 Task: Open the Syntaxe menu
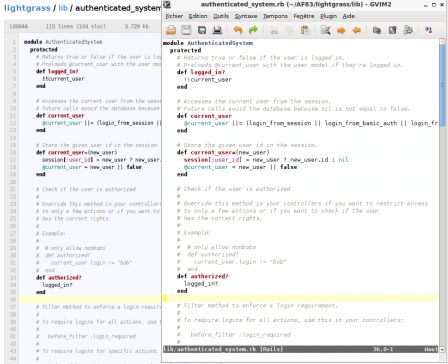pyautogui.click(x=246, y=16)
